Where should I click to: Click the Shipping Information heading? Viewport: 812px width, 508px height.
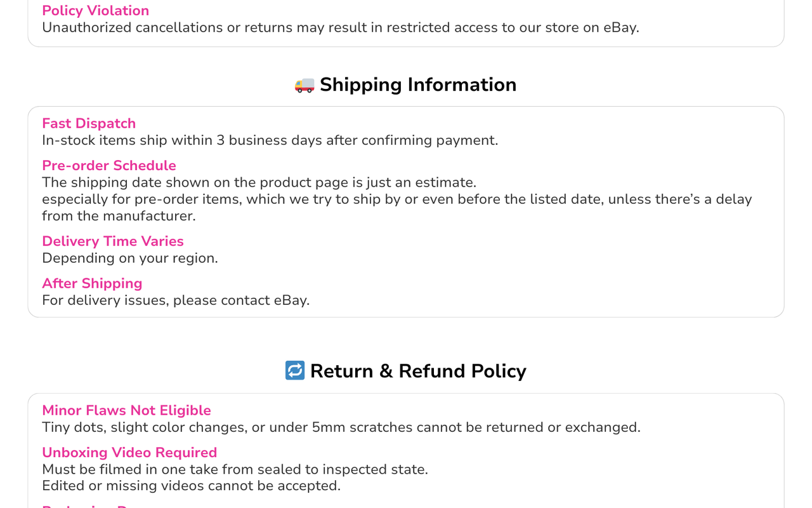tap(418, 84)
